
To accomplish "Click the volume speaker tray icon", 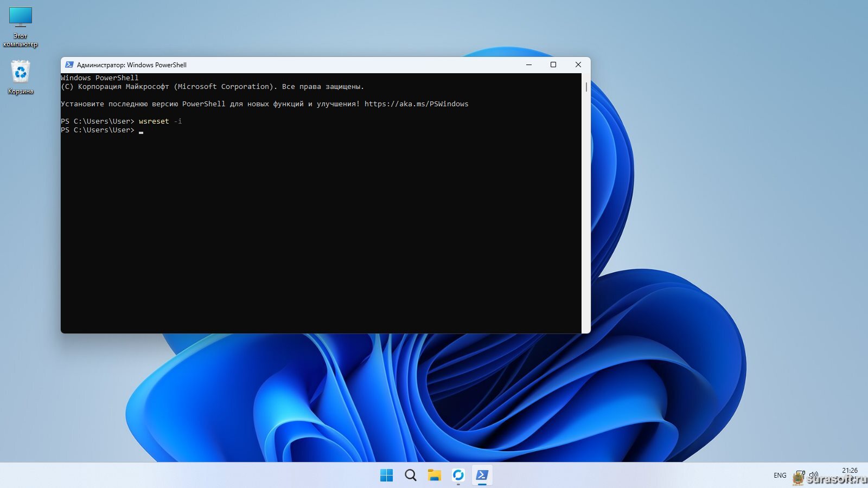I will point(813,475).
